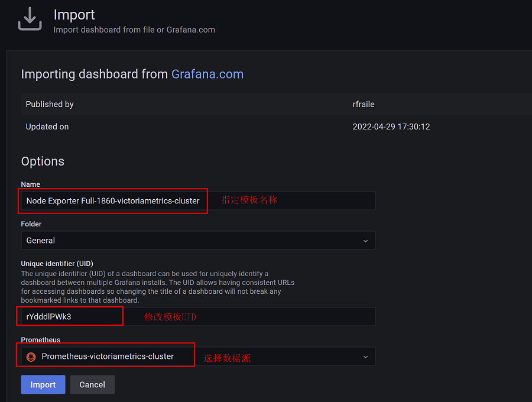Expand the Folder dropdown chevron
Image resolution: width=532 pixels, height=402 pixels.
(x=365, y=241)
